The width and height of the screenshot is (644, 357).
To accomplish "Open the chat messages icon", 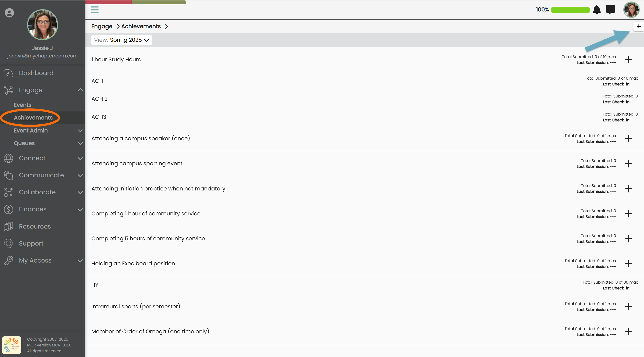I will coord(610,10).
